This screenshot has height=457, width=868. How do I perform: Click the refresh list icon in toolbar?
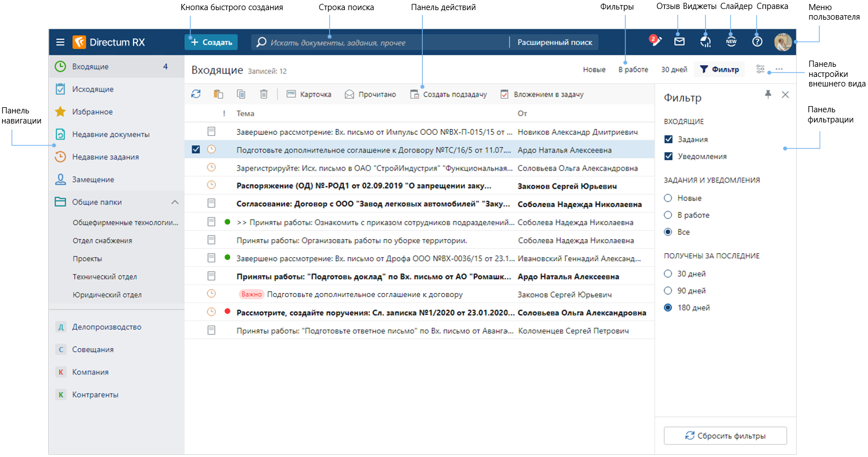[195, 94]
